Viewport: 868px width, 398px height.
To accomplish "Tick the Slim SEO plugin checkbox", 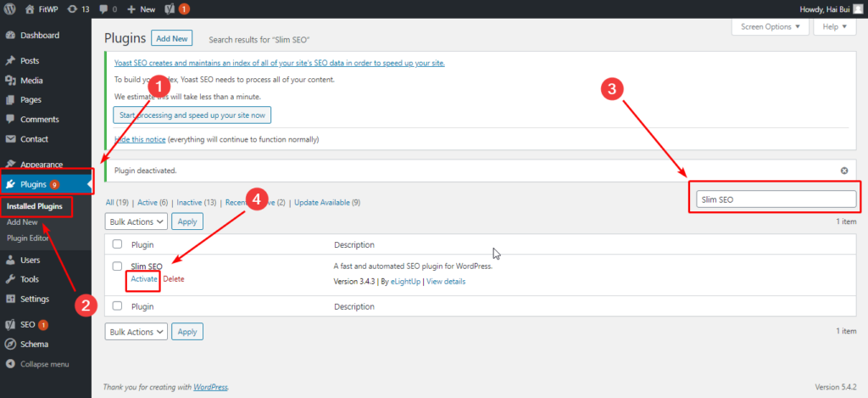I will pyautogui.click(x=117, y=266).
